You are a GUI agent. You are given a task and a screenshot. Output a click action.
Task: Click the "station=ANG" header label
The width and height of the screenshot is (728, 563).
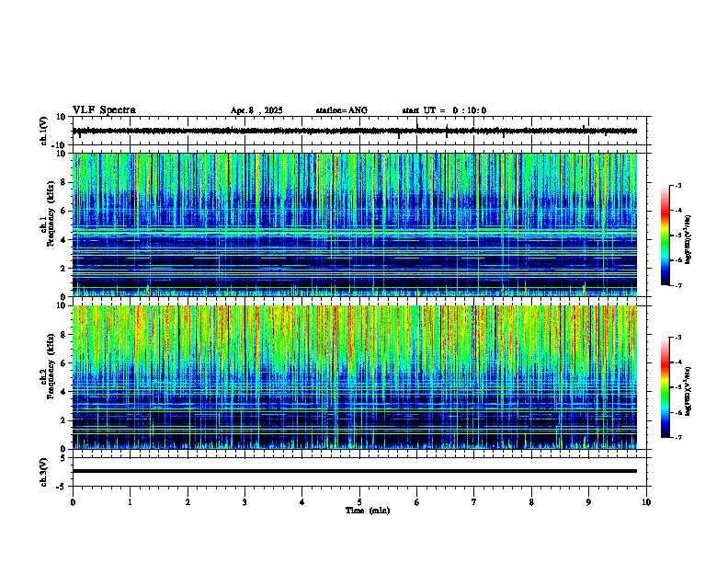[x=342, y=110]
